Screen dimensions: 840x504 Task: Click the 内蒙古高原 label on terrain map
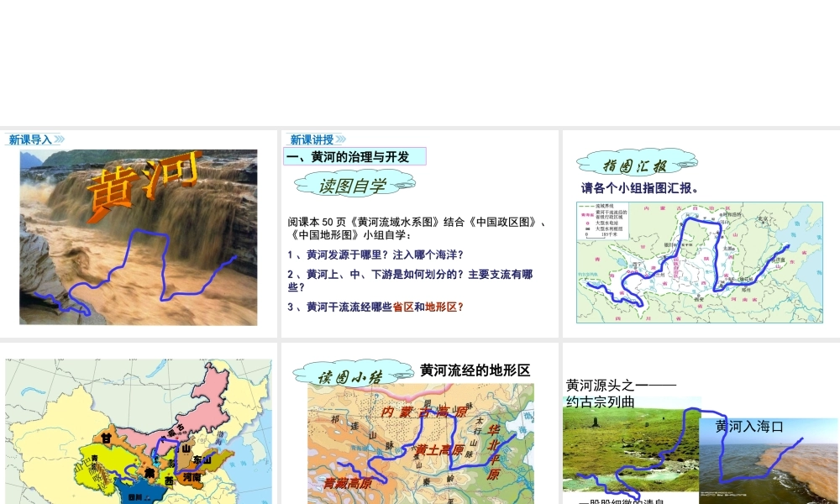(423, 412)
